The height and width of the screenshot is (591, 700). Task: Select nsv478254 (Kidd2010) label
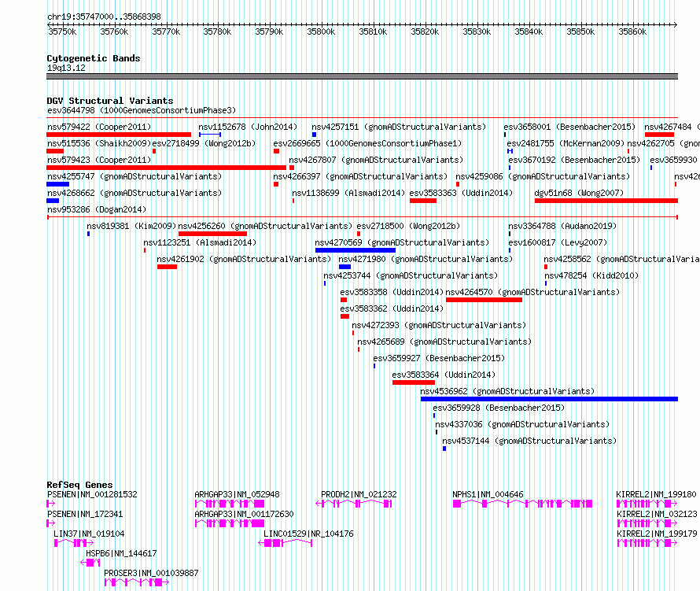click(x=591, y=275)
